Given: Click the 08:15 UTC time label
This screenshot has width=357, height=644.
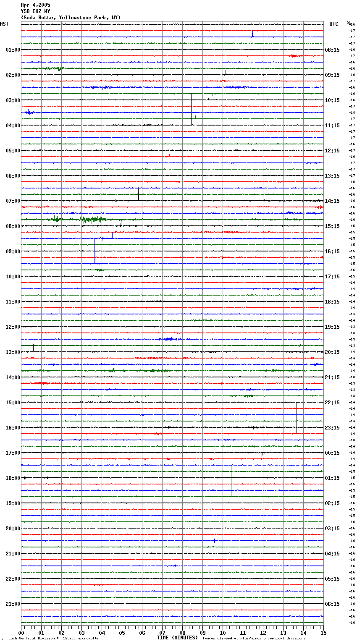Looking at the screenshot, I should click(x=332, y=50).
